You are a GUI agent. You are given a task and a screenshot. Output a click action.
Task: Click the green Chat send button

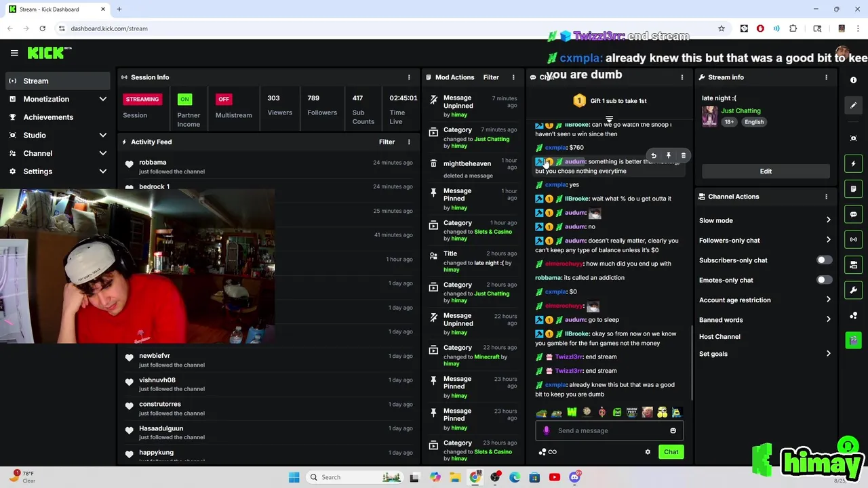(671, 452)
